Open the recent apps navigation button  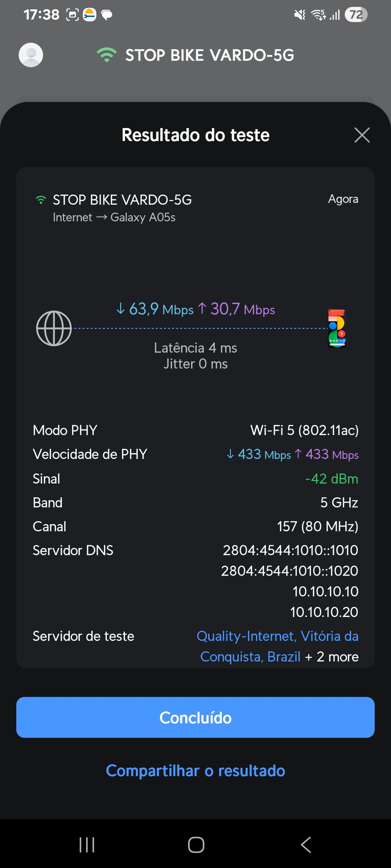pyautogui.click(x=87, y=845)
